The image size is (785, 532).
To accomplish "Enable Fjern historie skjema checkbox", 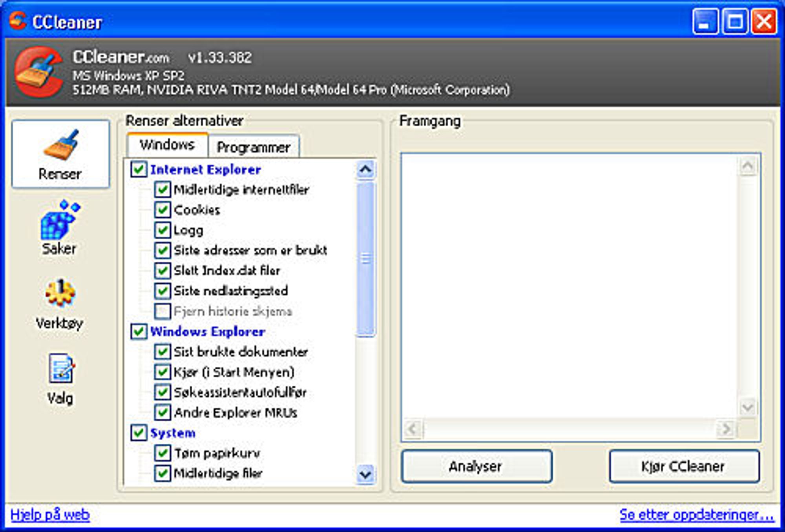I will point(162,311).
